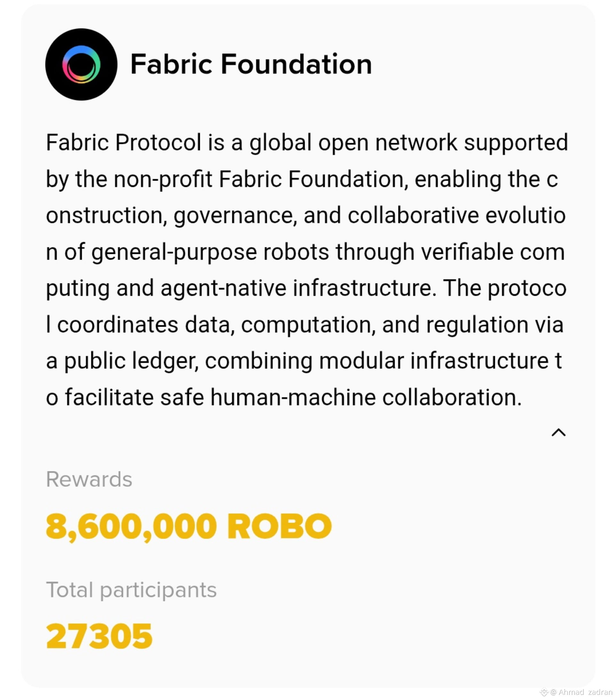Select the words "public ledger" in the description
Screen dimensions: 615x700
(x=131, y=361)
